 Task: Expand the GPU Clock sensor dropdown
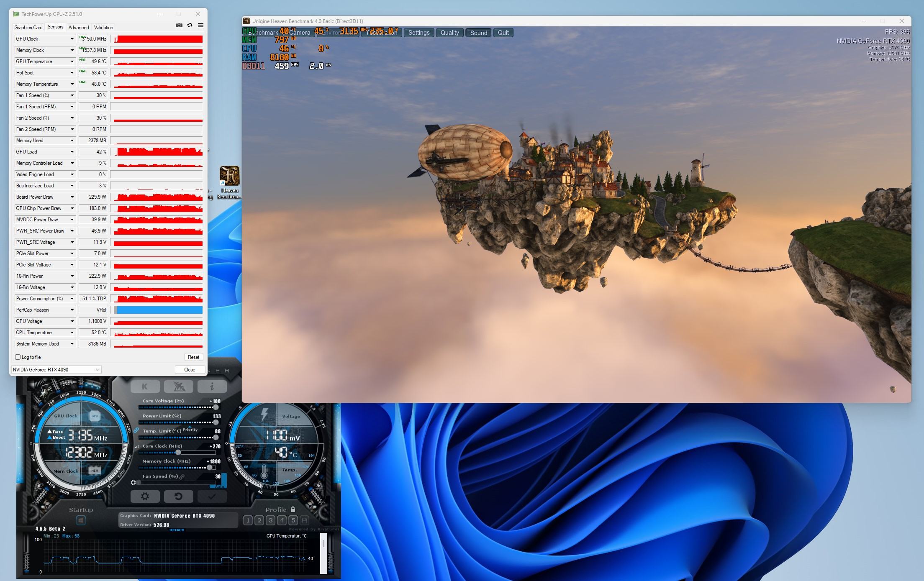tap(72, 39)
